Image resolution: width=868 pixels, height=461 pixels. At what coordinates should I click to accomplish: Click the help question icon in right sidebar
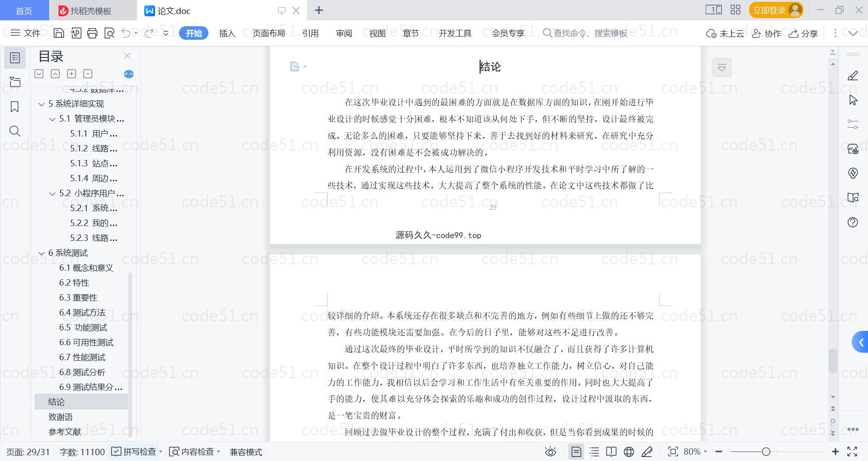[x=853, y=222]
